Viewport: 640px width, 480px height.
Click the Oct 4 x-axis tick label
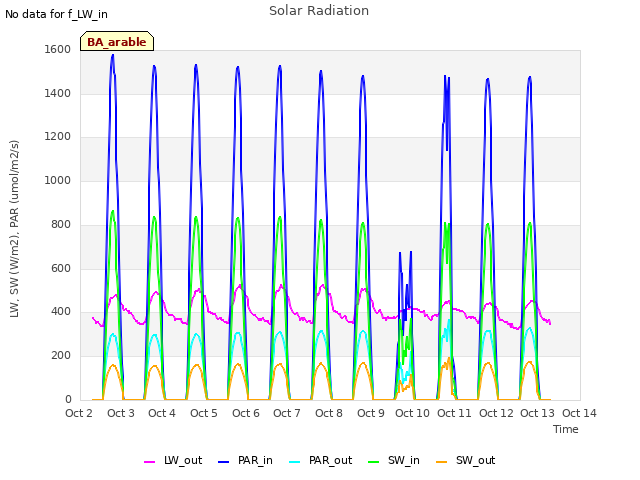pos(162,413)
